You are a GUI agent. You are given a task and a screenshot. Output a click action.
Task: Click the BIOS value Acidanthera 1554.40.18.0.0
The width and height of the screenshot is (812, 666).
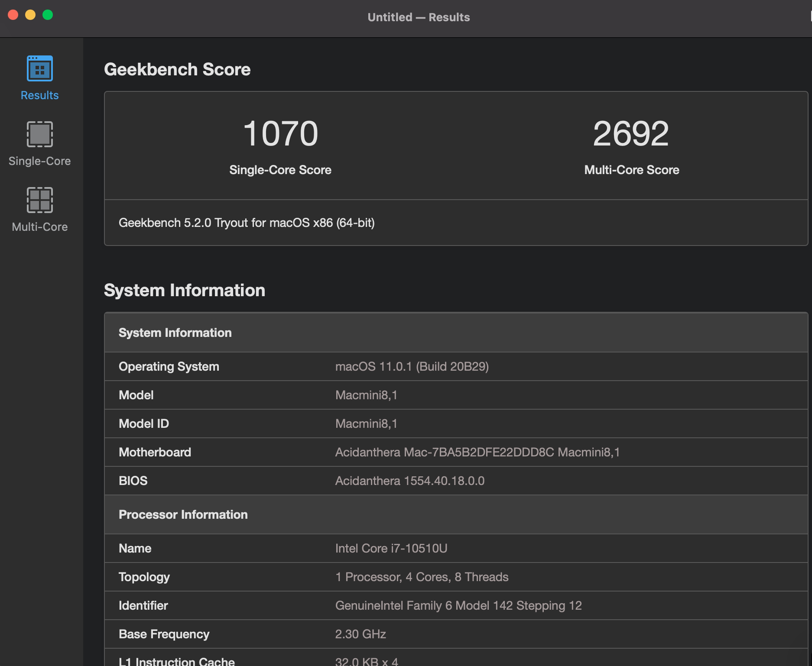click(x=409, y=481)
